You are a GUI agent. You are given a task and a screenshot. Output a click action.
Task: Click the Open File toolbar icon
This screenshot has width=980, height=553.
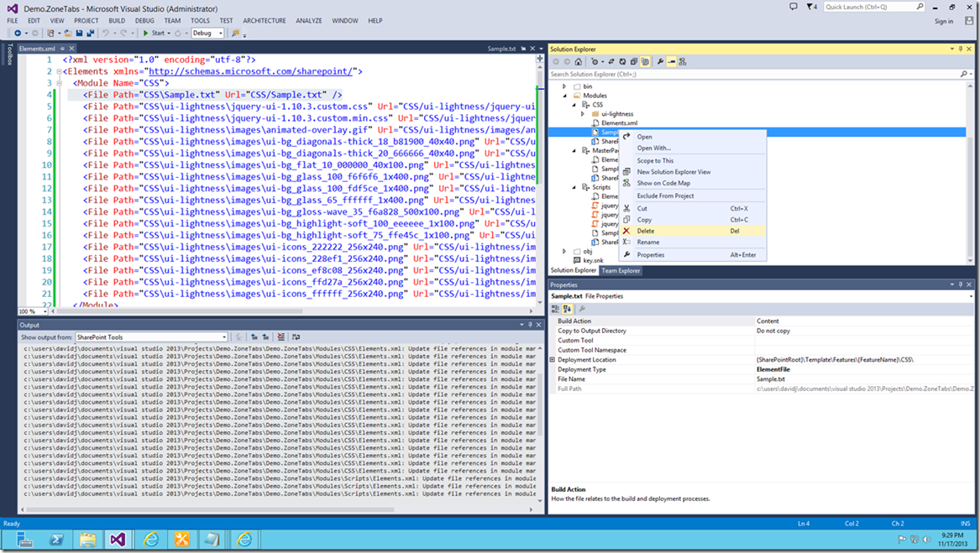coord(68,33)
